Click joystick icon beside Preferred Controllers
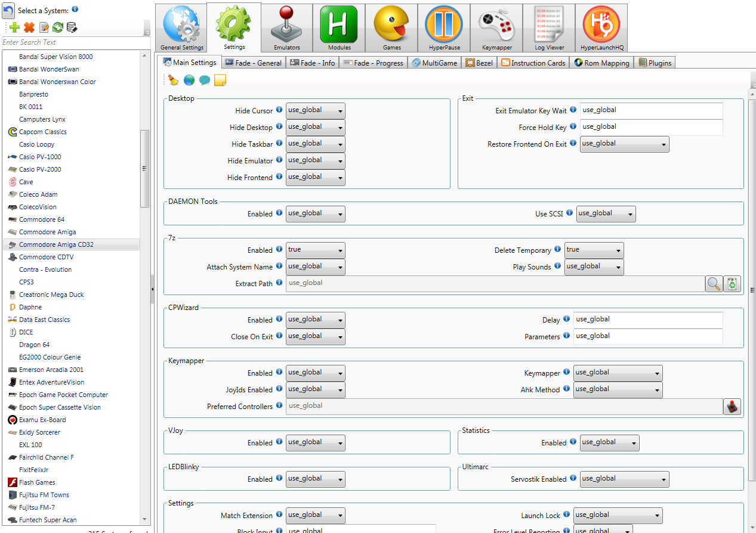756x533 pixels. pyautogui.click(x=732, y=407)
